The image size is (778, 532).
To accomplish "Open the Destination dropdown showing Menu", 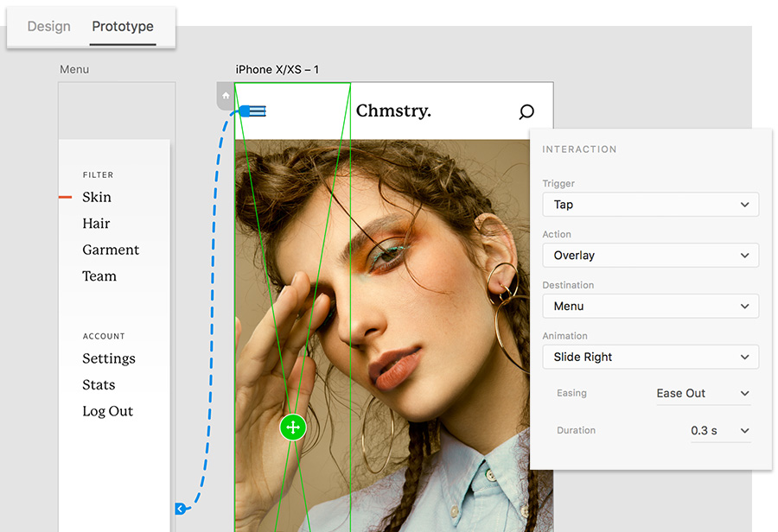I will 650,306.
